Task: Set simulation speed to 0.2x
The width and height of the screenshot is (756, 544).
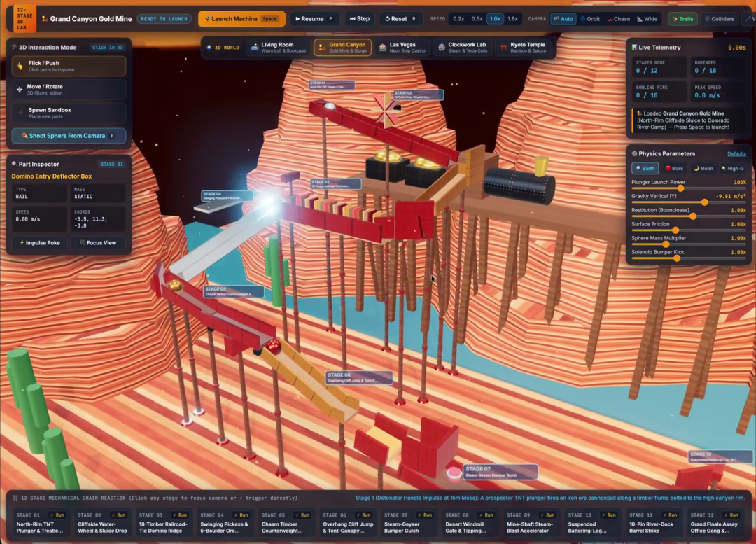Action: 458,19
